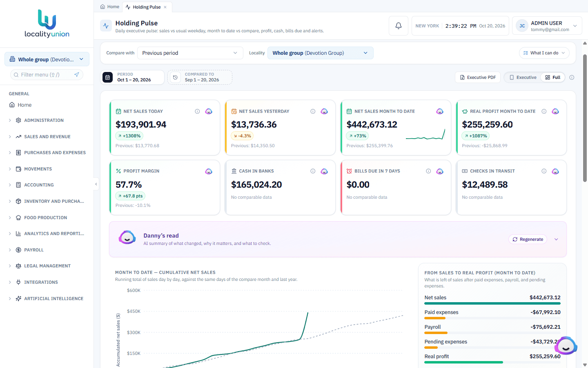The width and height of the screenshot is (588, 368).
Task: Click the Period Oct 1 – 20, 2026 selector
Action: (x=132, y=77)
